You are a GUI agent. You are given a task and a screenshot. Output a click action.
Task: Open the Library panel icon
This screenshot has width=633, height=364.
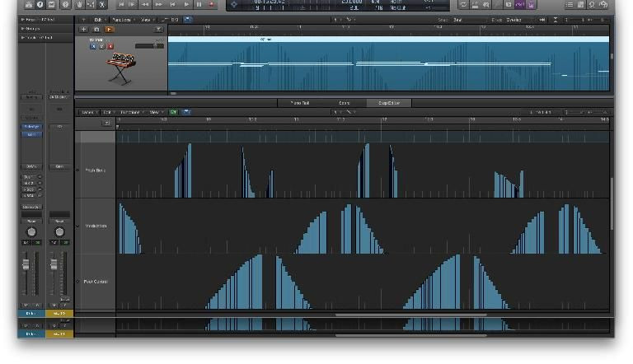[29, 5]
